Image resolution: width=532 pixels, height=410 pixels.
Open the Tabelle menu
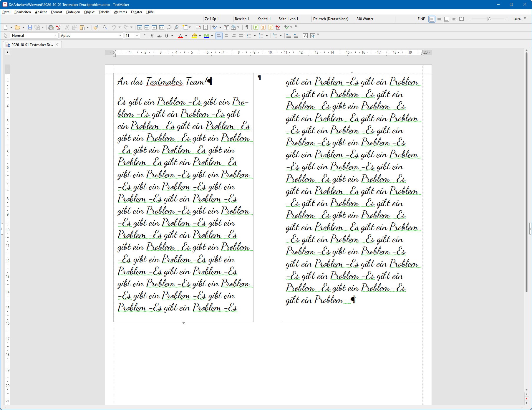[104, 12]
